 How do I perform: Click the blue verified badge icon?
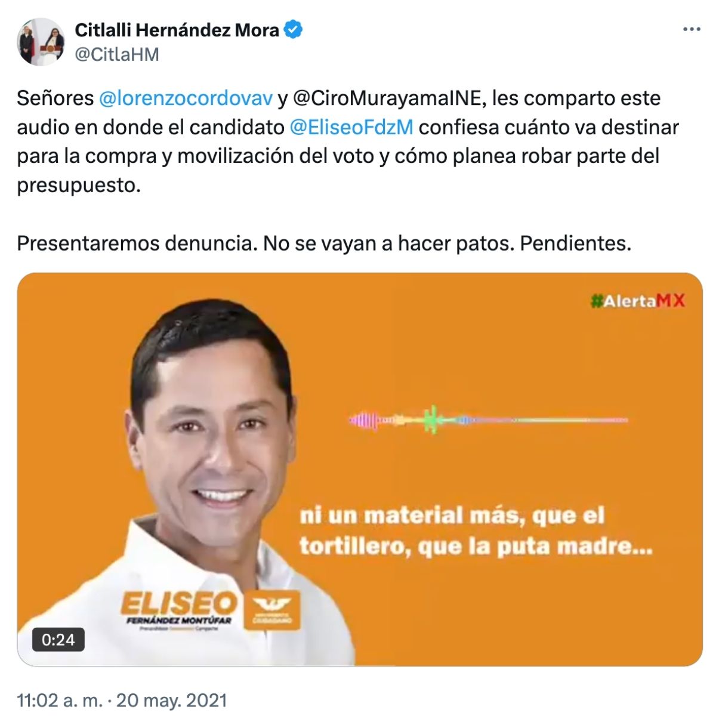pyautogui.click(x=292, y=29)
